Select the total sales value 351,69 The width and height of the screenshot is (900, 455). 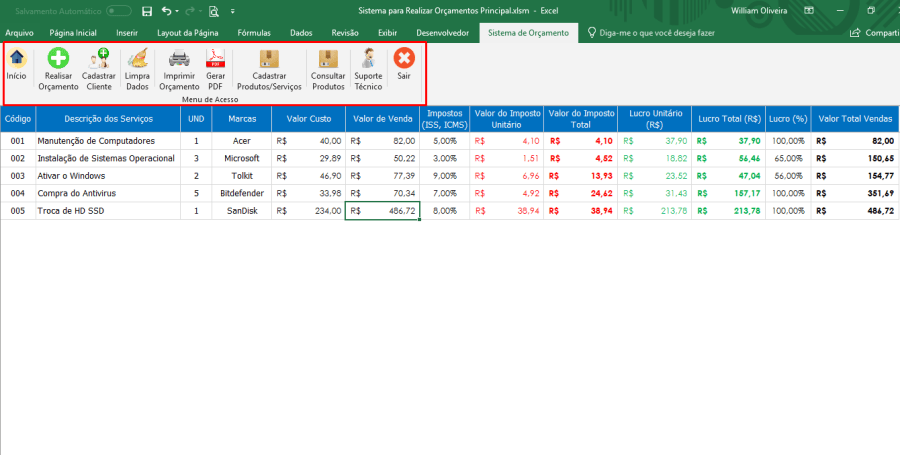pos(855,193)
